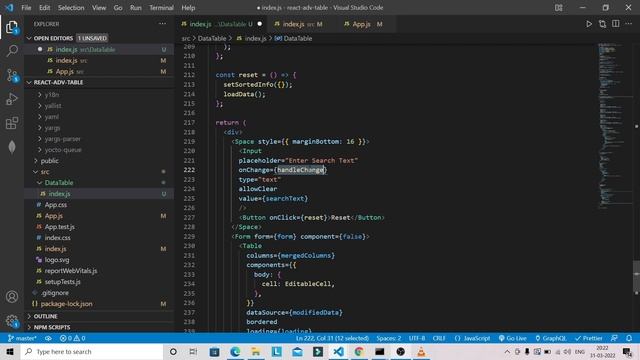Open the Terminal menu
Image resolution: width=640 pixels, height=360 pixels.
pos(161,8)
